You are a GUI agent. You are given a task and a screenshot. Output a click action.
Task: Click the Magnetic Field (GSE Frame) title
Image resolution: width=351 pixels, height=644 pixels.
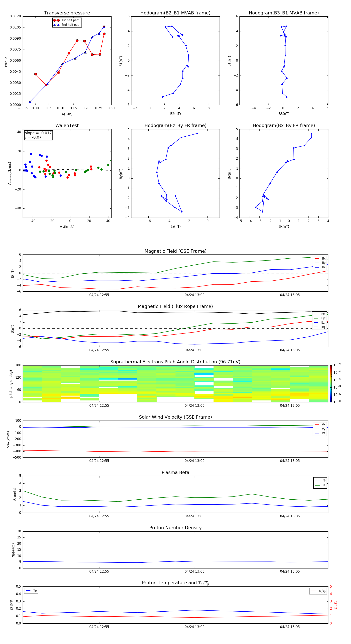tap(175, 251)
